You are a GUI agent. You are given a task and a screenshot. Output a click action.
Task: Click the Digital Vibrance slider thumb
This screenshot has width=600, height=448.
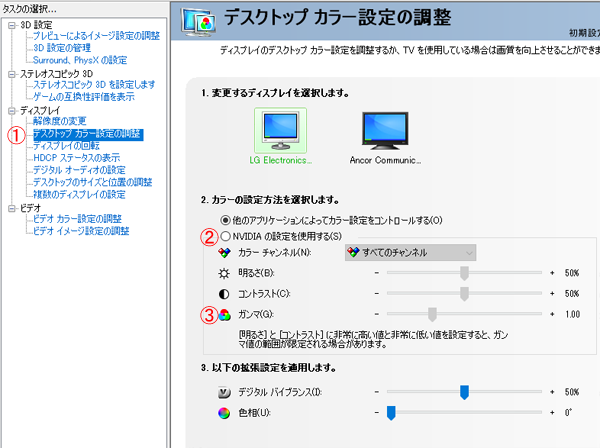(x=464, y=392)
